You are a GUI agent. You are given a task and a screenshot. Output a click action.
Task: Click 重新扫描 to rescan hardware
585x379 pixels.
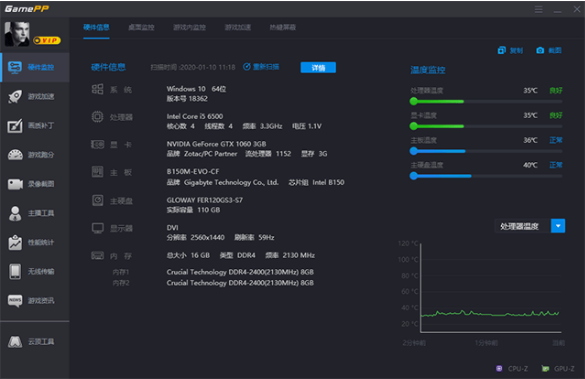tap(261, 67)
